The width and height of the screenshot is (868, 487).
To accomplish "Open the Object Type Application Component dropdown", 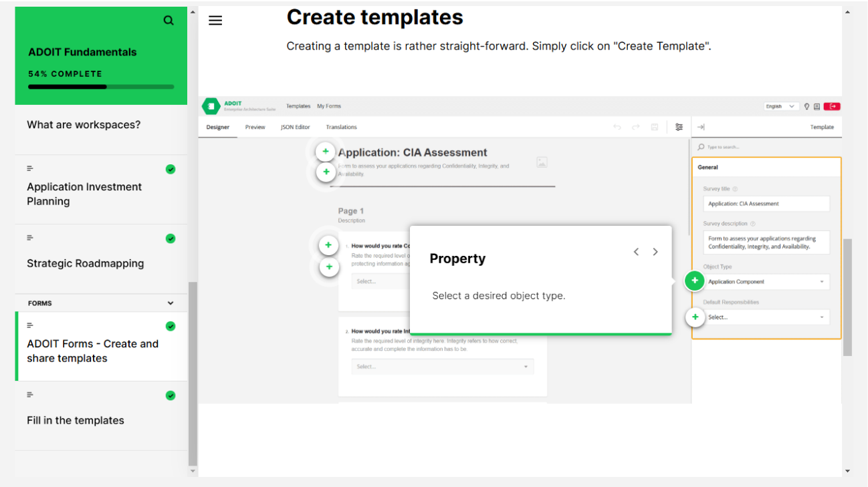I will coord(766,282).
